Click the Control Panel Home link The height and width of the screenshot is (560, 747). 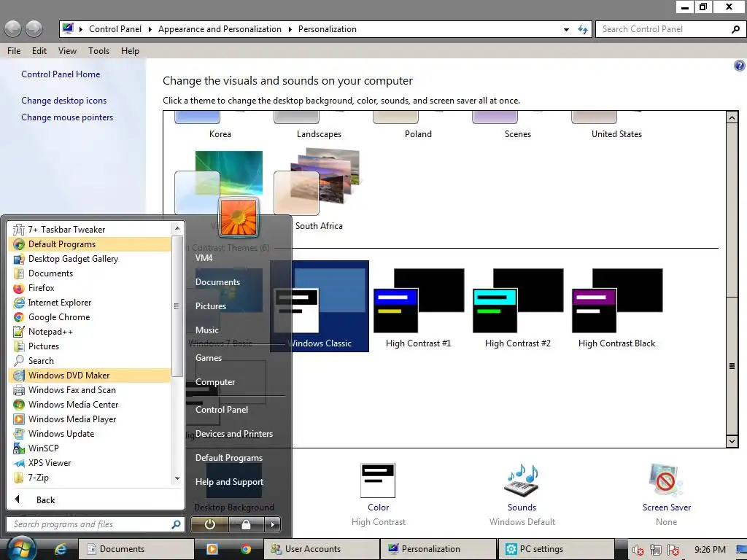click(x=61, y=74)
